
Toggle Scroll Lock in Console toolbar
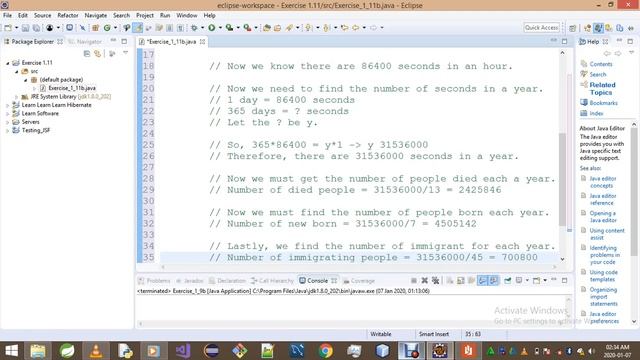(x=460, y=280)
